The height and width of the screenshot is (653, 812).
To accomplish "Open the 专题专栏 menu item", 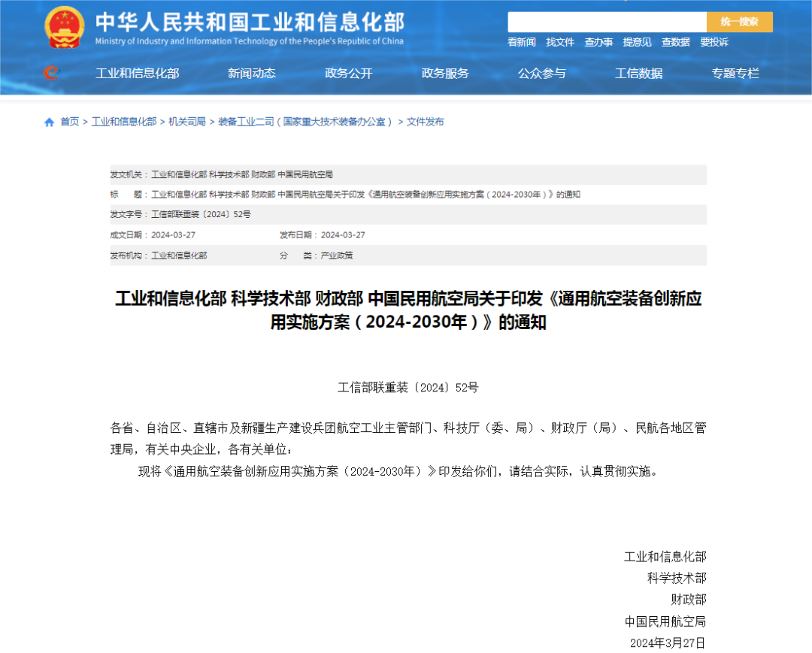I will tap(735, 73).
